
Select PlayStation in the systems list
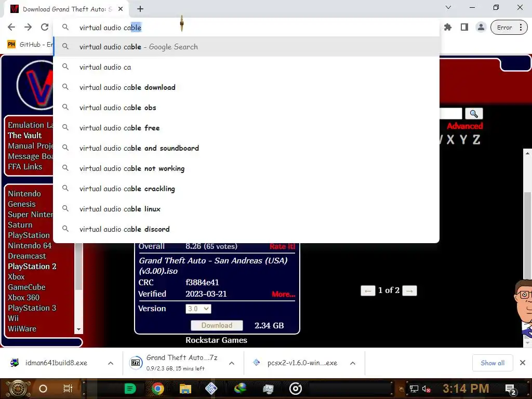29,235
